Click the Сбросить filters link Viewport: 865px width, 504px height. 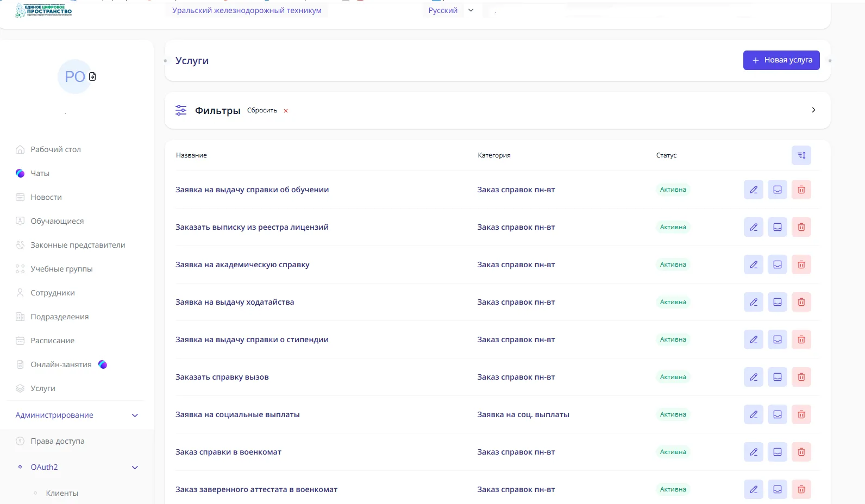tap(262, 110)
